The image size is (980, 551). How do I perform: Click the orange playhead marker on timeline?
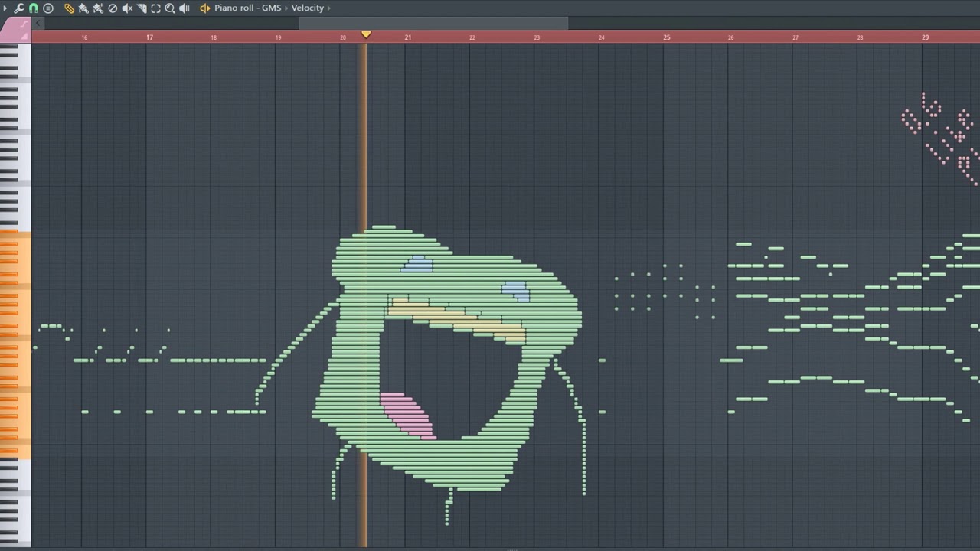click(x=366, y=34)
